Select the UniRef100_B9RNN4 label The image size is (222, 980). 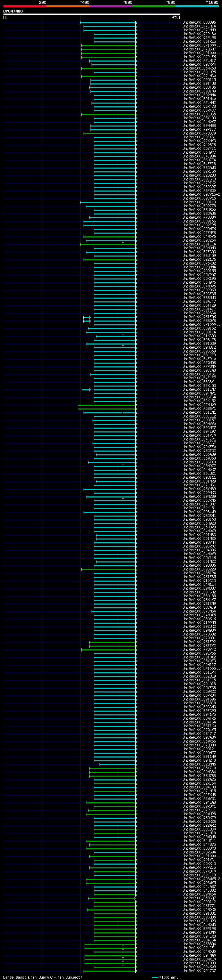pos(199,95)
